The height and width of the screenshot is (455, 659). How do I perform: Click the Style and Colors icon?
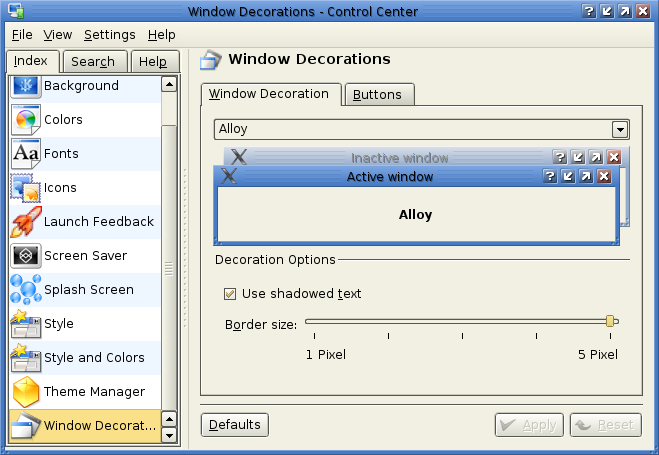pos(26,358)
